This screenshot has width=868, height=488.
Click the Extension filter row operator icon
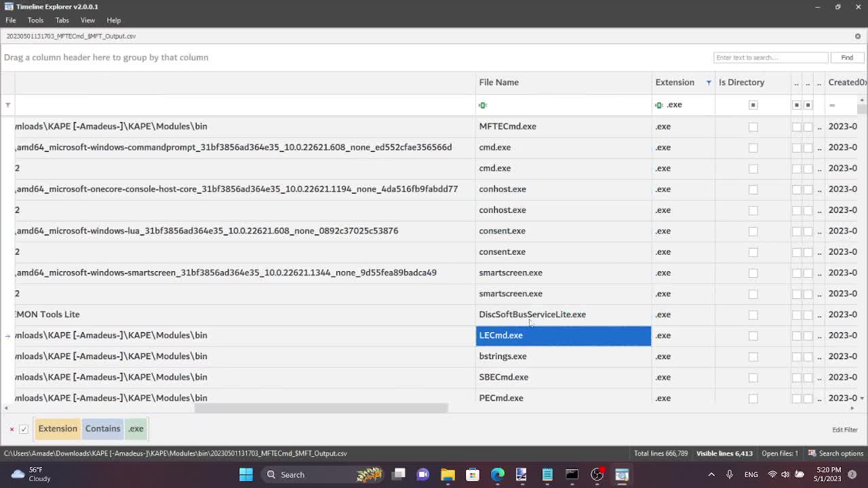coord(658,105)
